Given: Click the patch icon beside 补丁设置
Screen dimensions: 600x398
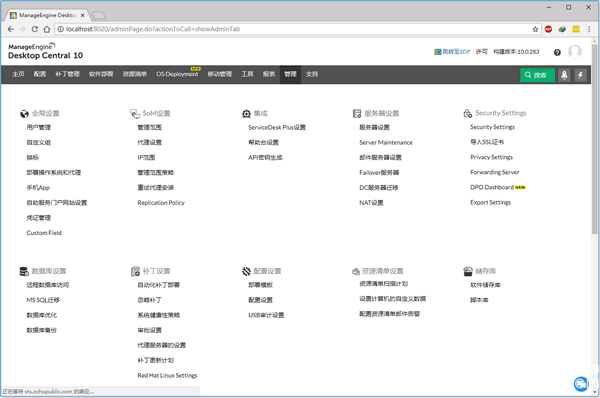Looking at the screenshot, I should [x=135, y=271].
